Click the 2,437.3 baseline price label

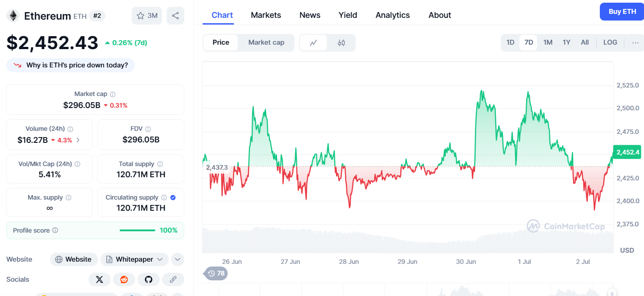pos(217,167)
